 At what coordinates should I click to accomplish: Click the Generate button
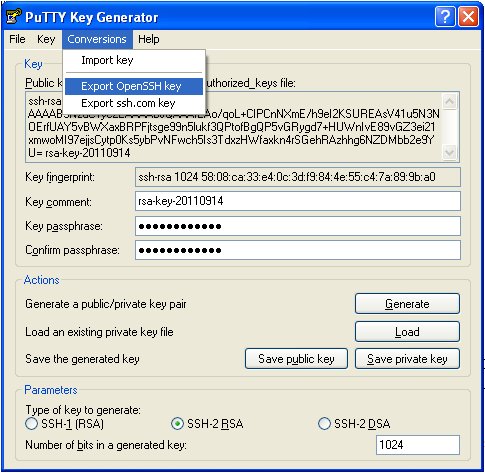coord(407,304)
